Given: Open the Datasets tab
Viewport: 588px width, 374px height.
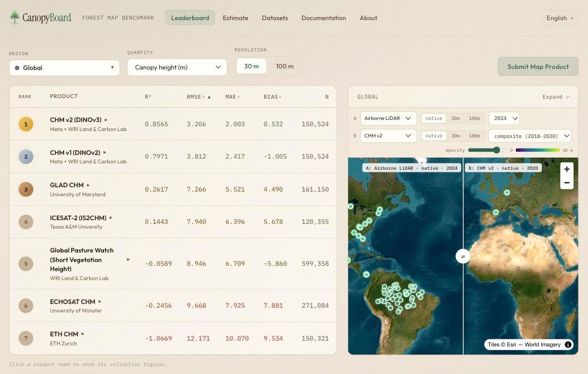Looking at the screenshot, I should coord(275,18).
